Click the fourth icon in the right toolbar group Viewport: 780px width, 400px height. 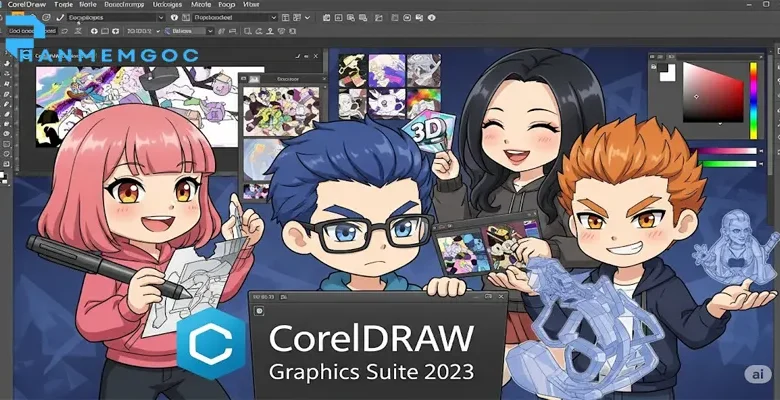(364, 17)
